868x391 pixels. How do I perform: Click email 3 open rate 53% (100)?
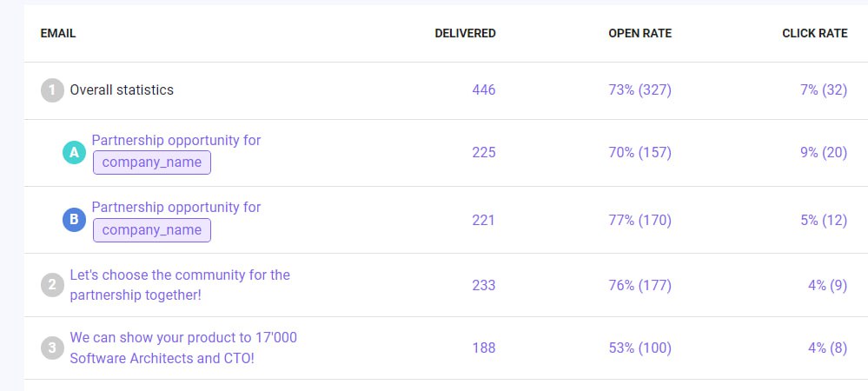pyautogui.click(x=639, y=348)
